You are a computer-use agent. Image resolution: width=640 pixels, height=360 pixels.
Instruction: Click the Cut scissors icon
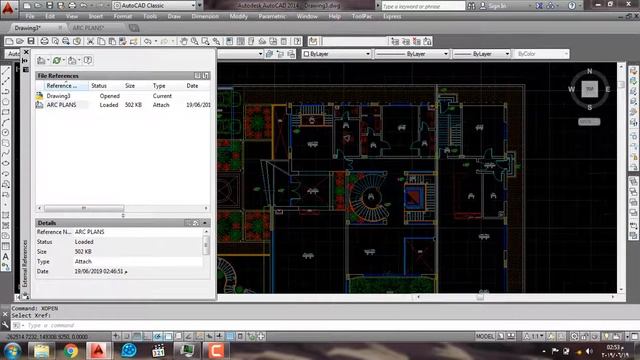coord(91,41)
